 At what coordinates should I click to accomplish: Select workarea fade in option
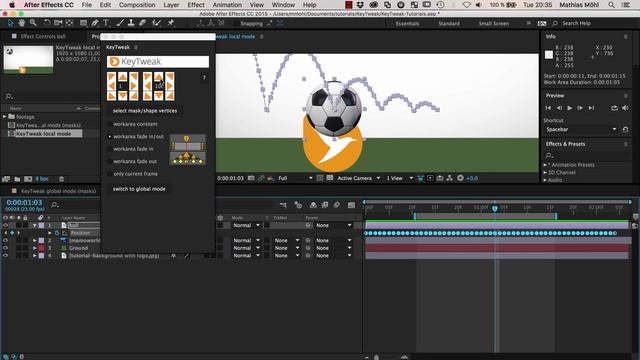tap(130, 149)
